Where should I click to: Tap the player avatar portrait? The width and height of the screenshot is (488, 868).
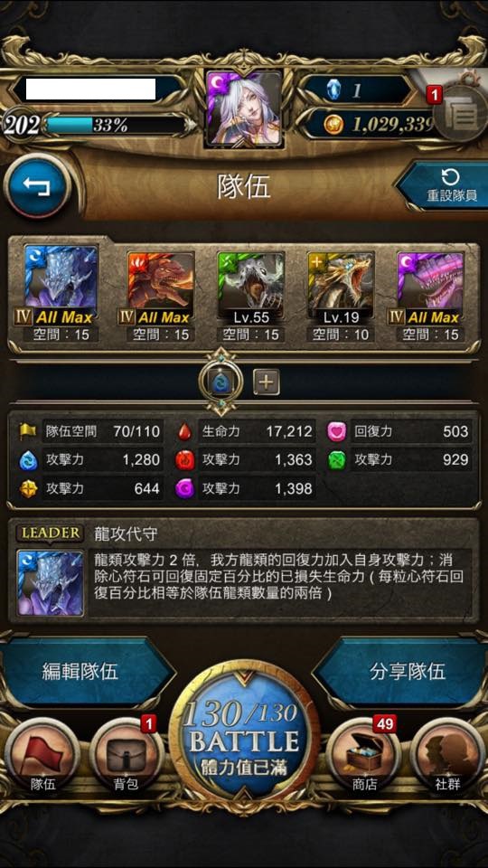click(x=244, y=108)
